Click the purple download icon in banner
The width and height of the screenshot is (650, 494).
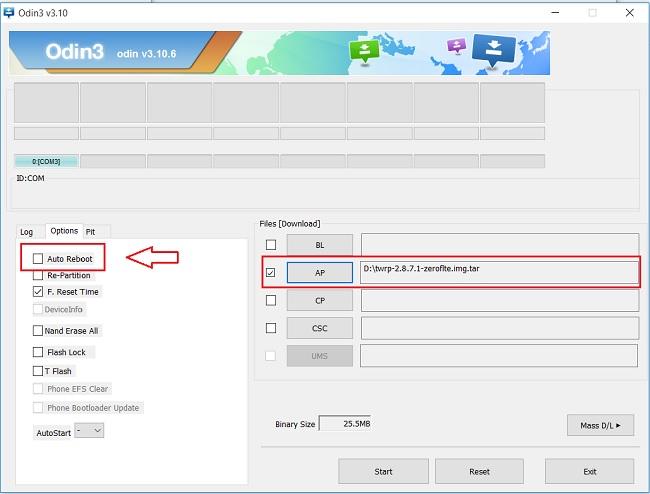(457, 46)
